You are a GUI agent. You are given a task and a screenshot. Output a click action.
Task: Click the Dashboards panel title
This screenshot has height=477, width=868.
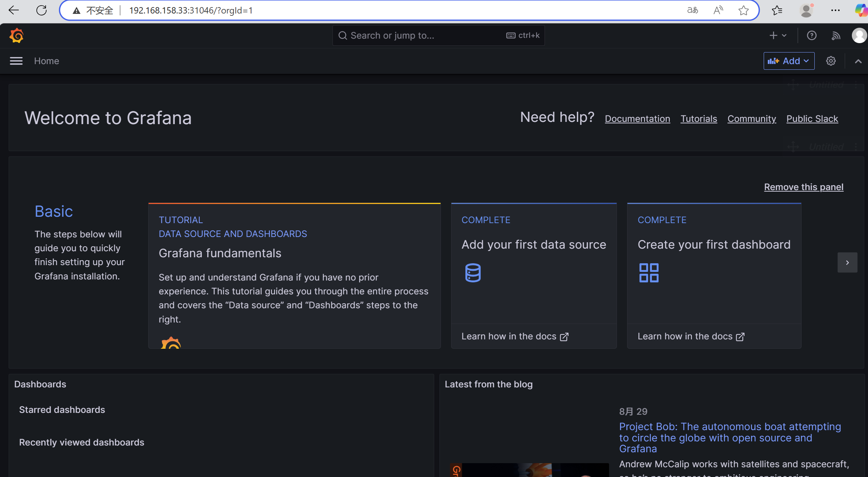pos(40,384)
